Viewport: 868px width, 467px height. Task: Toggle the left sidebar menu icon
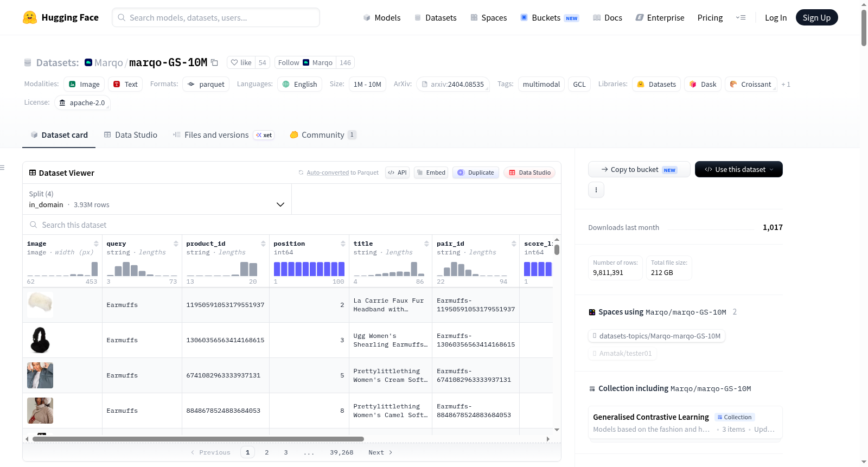coord(3,168)
